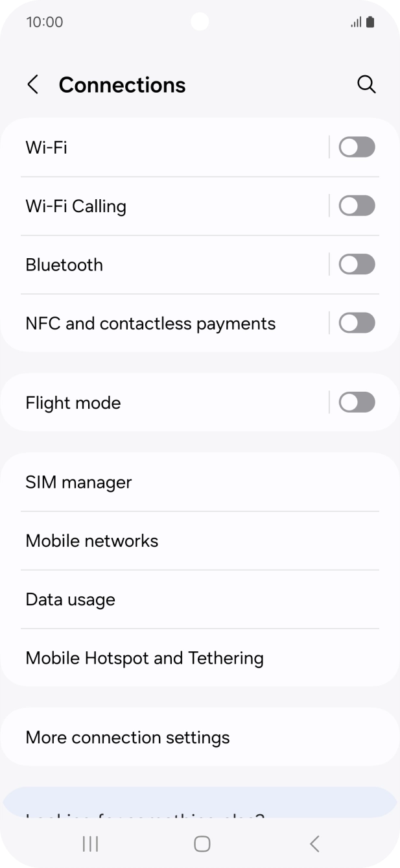The width and height of the screenshot is (400, 868).
Task: Tap the signal strength indicator
Action: [355, 21]
